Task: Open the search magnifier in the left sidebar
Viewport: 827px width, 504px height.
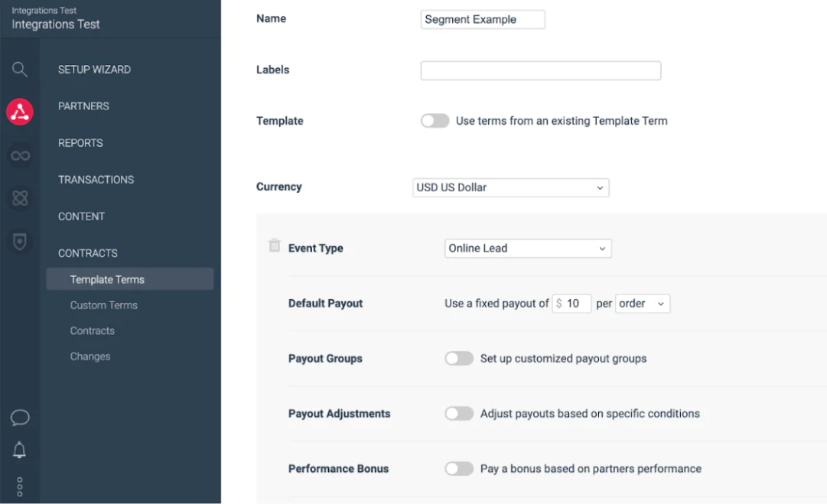Action: pos(19,69)
